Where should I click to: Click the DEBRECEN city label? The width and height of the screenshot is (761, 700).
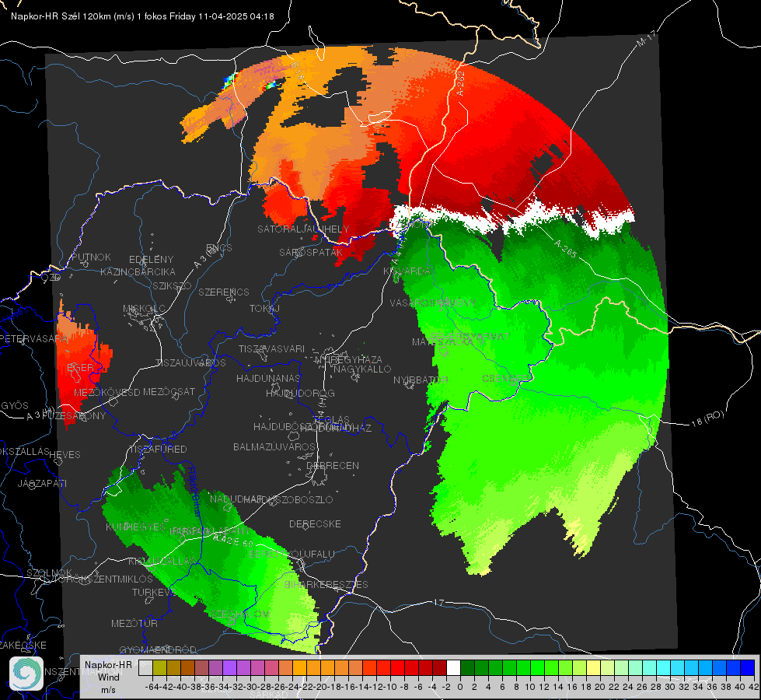click(333, 465)
